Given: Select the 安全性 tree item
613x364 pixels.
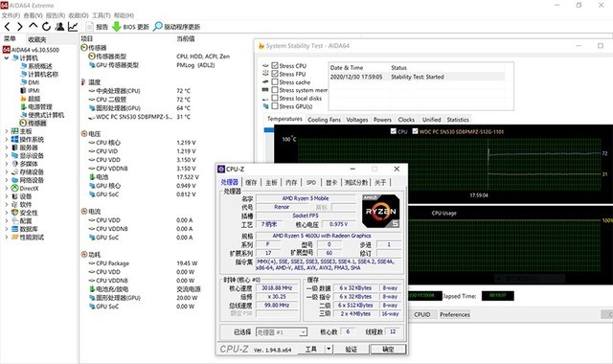Looking at the screenshot, I should (25, 213).
